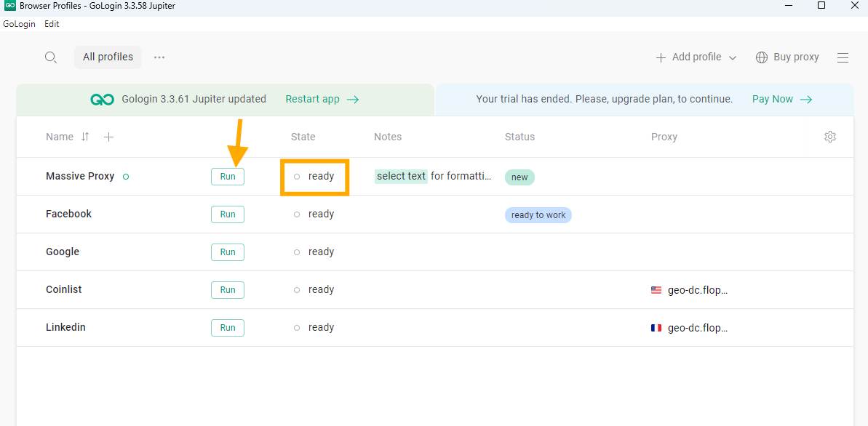The width and height of the screenshot is (868, 426).
Task: Minimize the GoLogin window
Action: 788,6
